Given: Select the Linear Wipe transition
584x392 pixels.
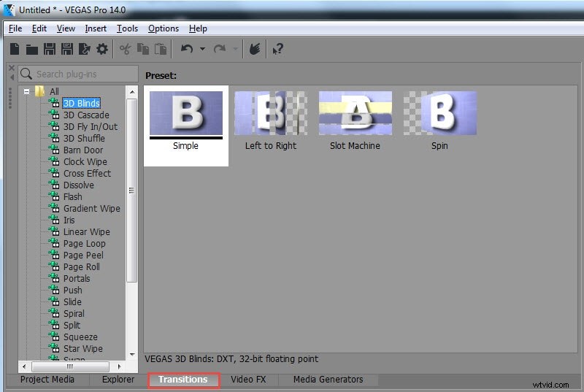Looking at the screenshot, I should click(x=87, y=231).
